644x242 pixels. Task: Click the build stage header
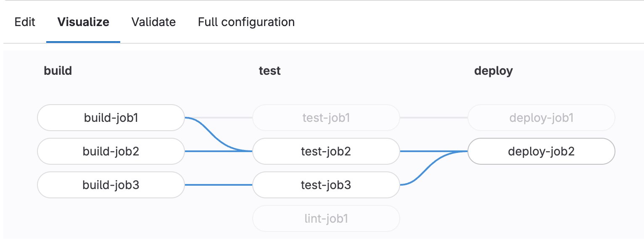pyautogui.click(x=58, y=71)
